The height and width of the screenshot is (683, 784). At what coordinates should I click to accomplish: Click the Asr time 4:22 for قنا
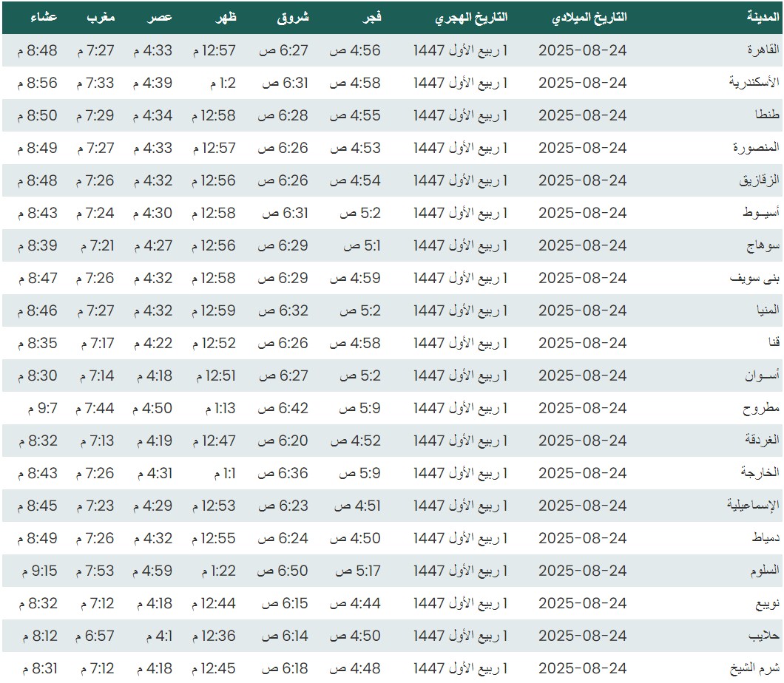tap(152, 343)
